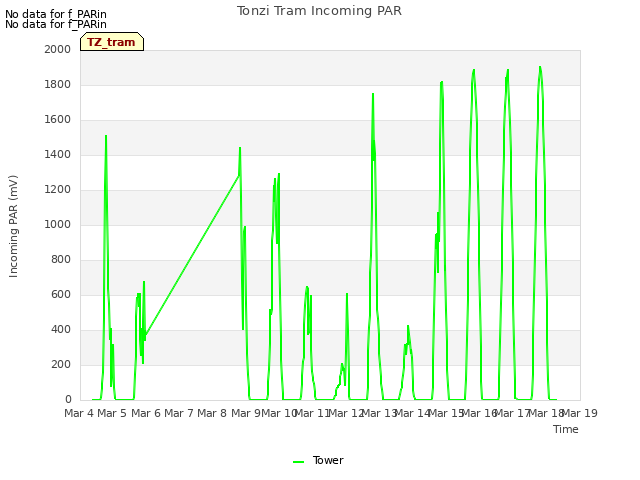This screenshot has height=480, width=640.
Task: Click the 1800 y-axis tick label
Action: 58,84
